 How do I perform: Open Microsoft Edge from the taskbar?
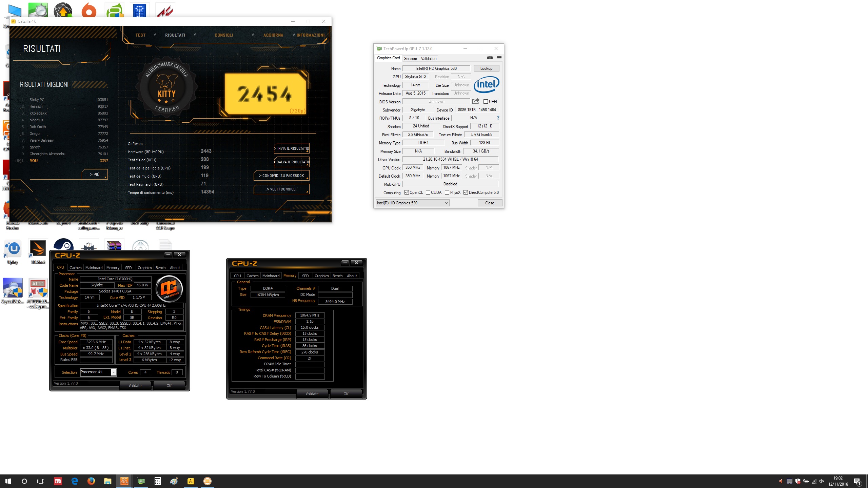[75, 481]
